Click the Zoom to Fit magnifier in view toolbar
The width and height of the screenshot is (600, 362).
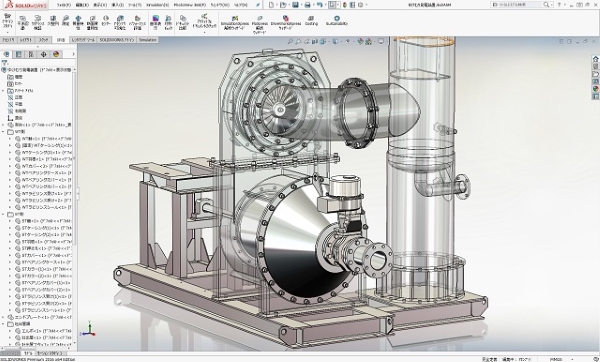290,41
